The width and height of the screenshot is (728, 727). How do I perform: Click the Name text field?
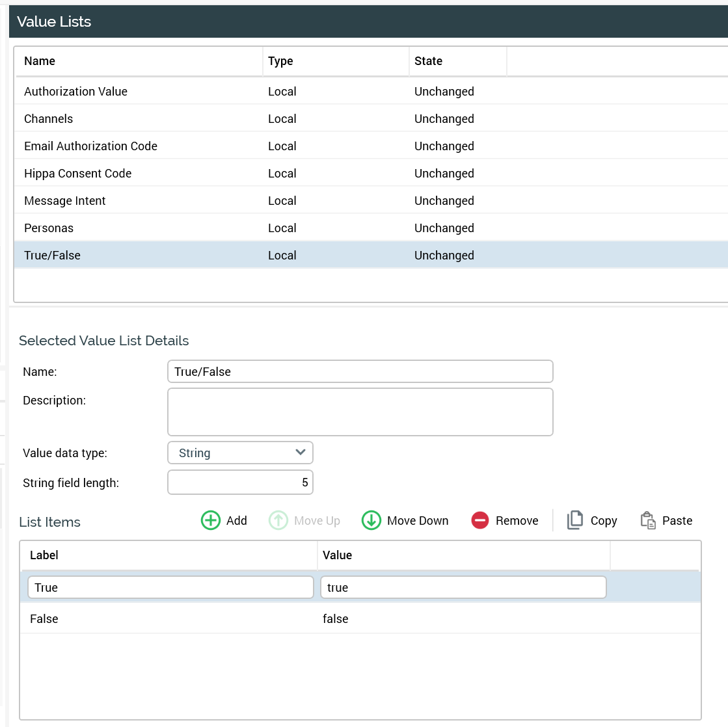pos(360,371)
